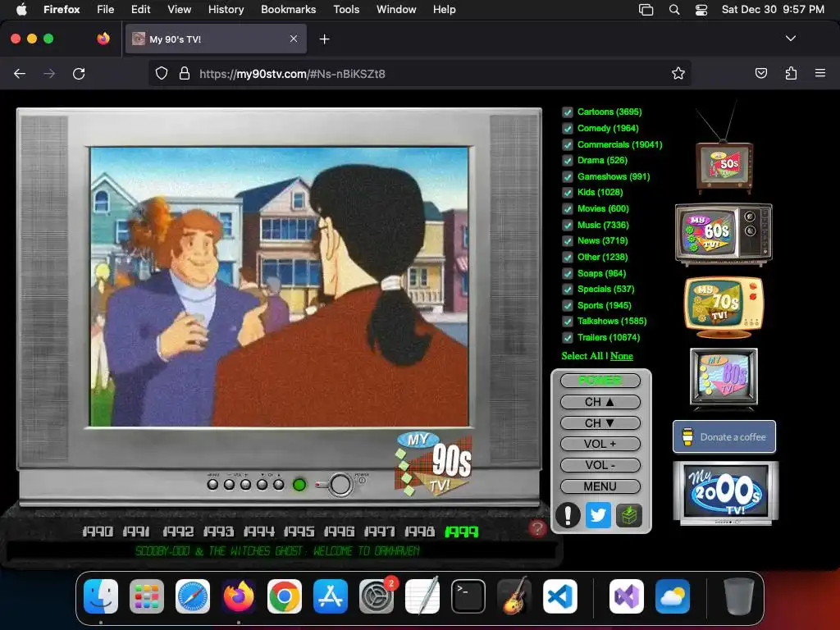Open the Firefox hamburger application menu
This screenshot has height=630, width=840.
click(x=820, y=73)
